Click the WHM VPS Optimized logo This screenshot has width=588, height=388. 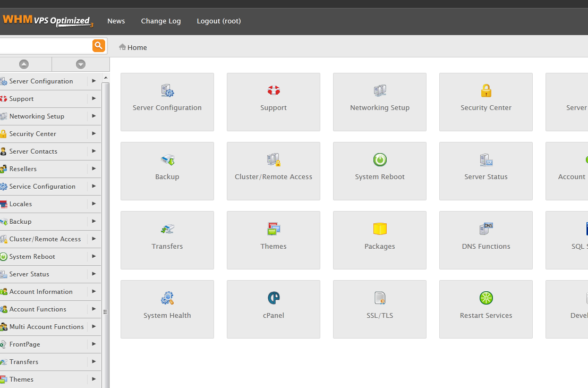48,21
